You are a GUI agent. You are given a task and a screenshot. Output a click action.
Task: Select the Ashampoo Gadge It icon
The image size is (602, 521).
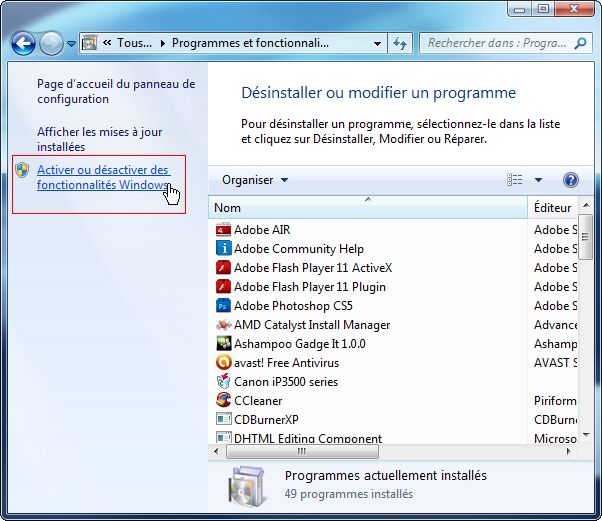223,344
